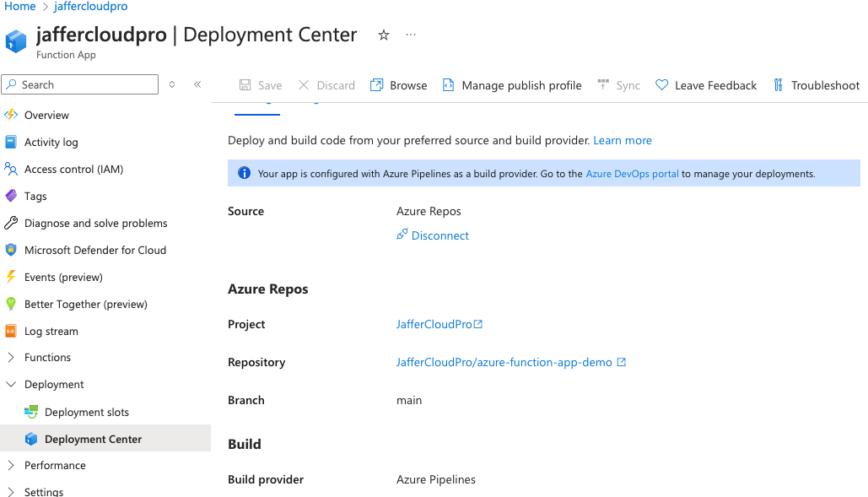Open the more options ellipsis menu
Viewport: 868px width, 497px height.
[x=411, y=35]
